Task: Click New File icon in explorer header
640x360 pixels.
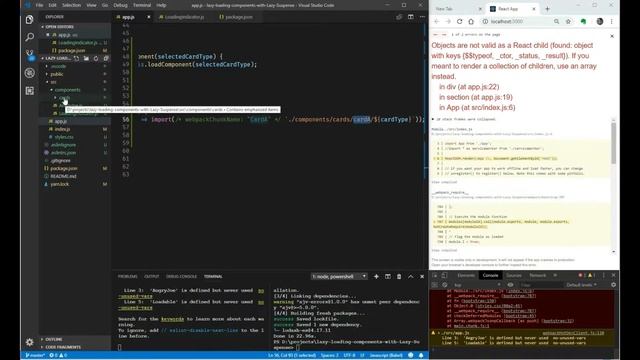Action: tap(76, 58)
